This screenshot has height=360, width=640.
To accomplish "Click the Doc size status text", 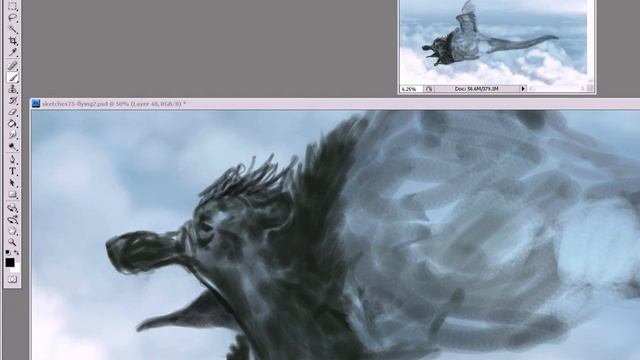I will (x=477, y=89).
